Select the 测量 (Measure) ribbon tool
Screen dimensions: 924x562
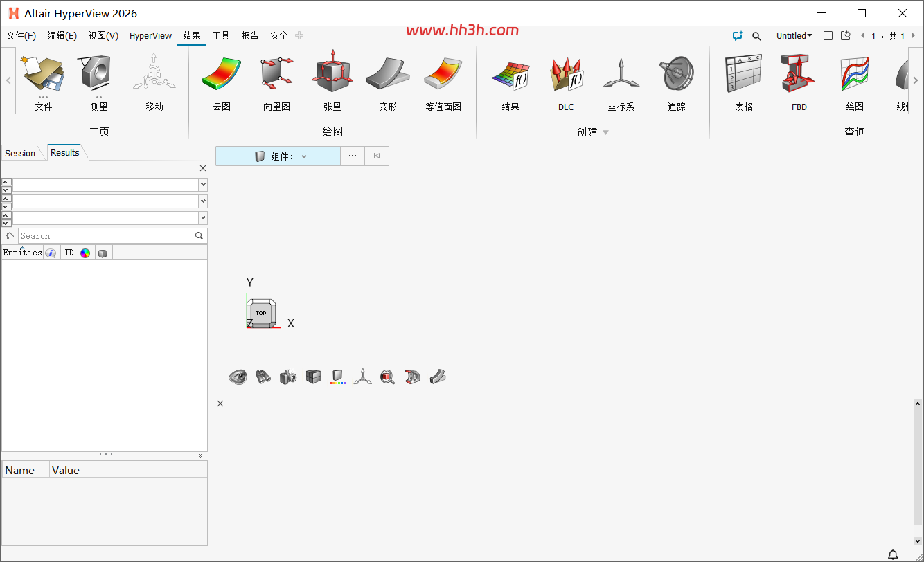(x=99, y=83)
